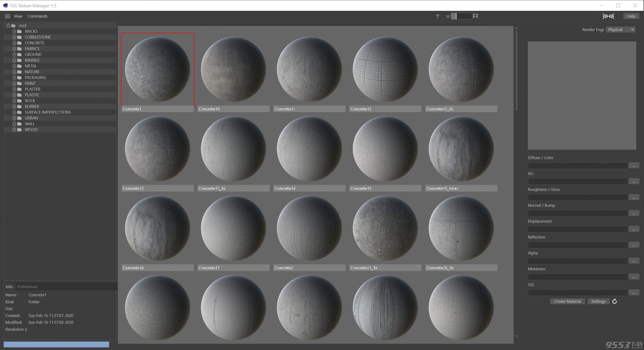Click the eye/preview toggle icon
The width and height of the screenshot is (644, 350).
coord(609,16)
